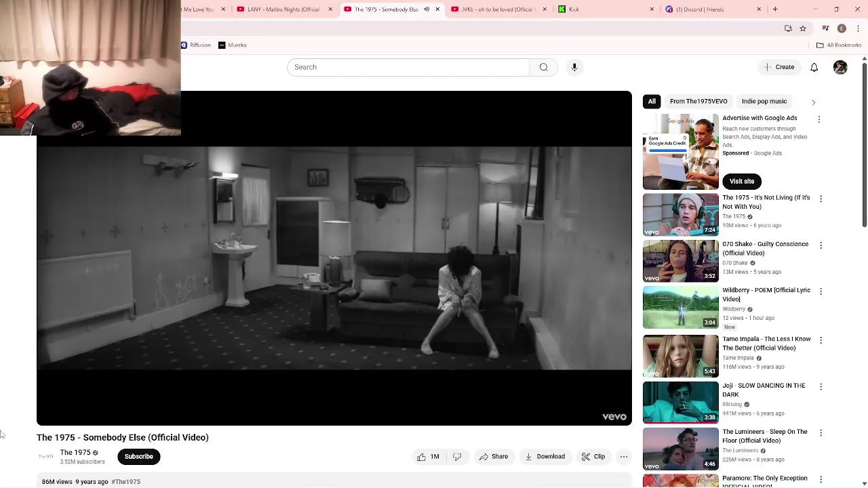Click the video player to pause
Screen dimensions: 868x488
point(334,258)
